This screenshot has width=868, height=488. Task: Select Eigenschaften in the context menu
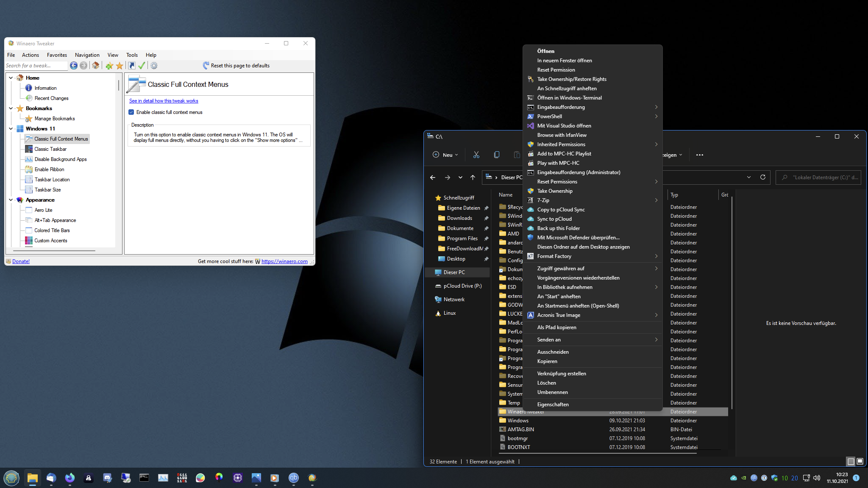(x=553, y=405)
